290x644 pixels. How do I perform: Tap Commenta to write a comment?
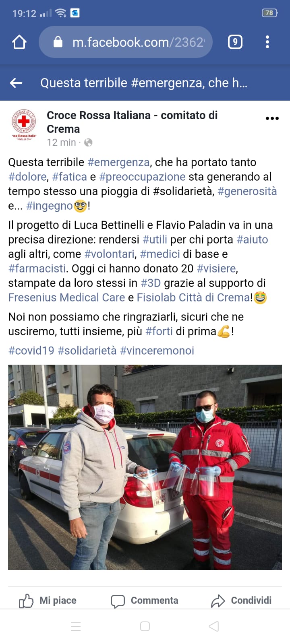point(145,601)
